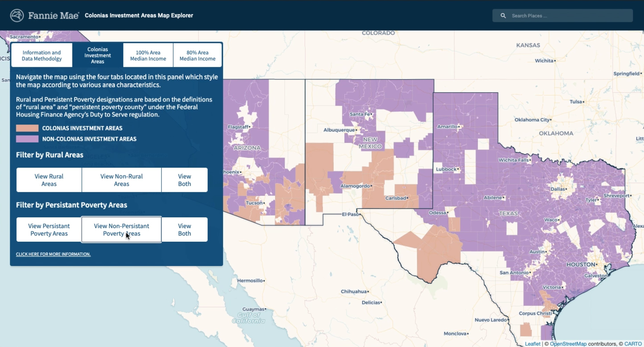This screenshot has width=644, height=347.
Task: Select the 100% Area Median Income tab
Action: [148, 55]
